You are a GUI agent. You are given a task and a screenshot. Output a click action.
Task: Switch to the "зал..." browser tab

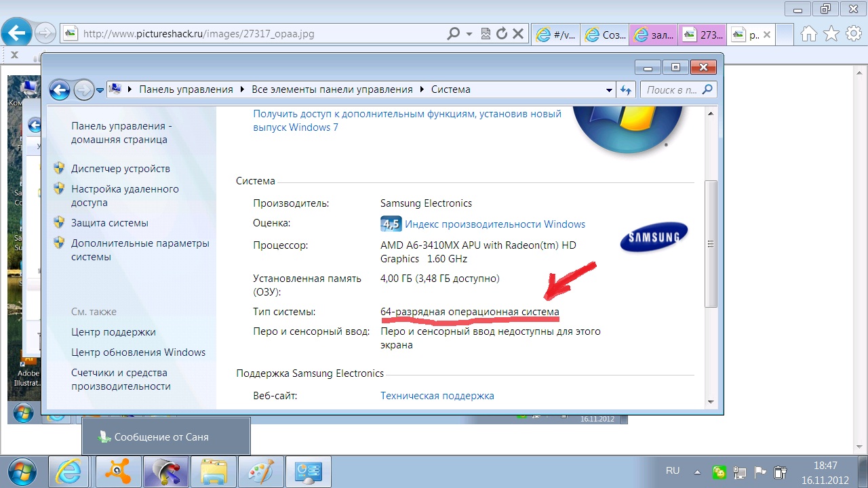pyautogui.click(x=654, y=35)
